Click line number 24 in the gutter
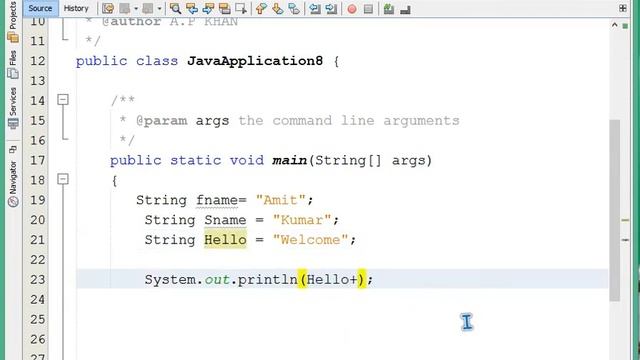640x360 pixels. pos(38,300)
